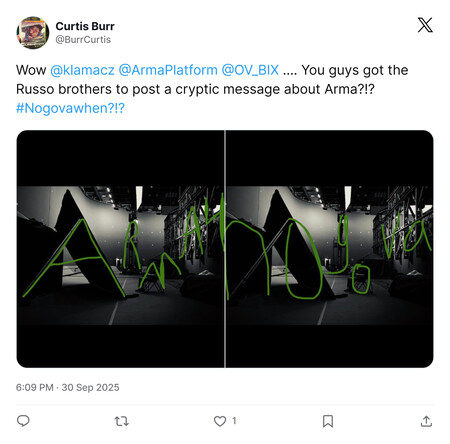Open the share upload icon
Screen dimensions: 450x444
point(426,421)
